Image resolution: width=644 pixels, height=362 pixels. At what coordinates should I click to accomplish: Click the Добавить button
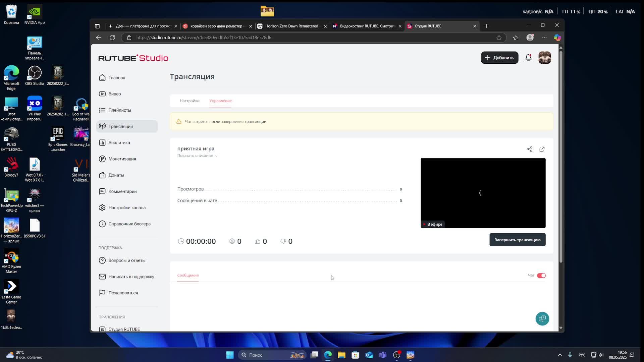[499, 58]
